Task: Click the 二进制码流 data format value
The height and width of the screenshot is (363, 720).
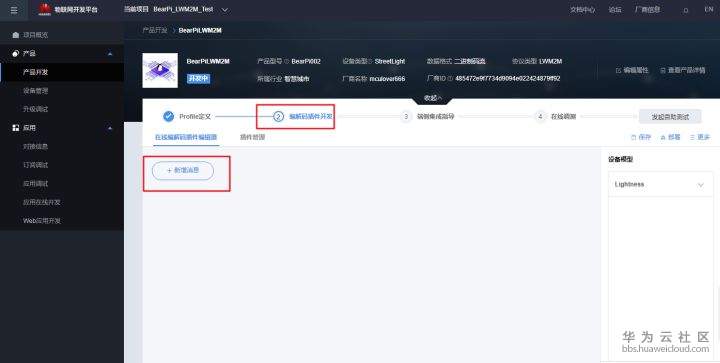Action: pyautogui.click(x=470, y=61)
